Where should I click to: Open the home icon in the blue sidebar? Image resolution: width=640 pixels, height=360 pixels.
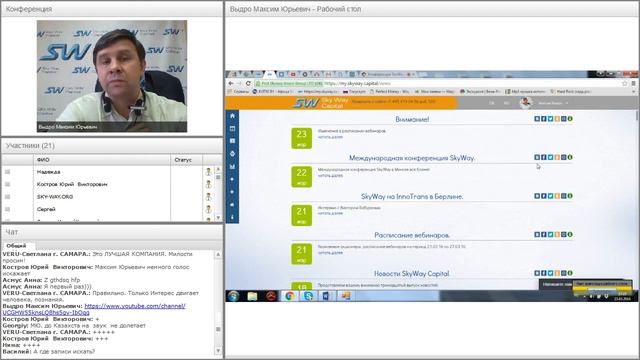click(x=232, y=116)
